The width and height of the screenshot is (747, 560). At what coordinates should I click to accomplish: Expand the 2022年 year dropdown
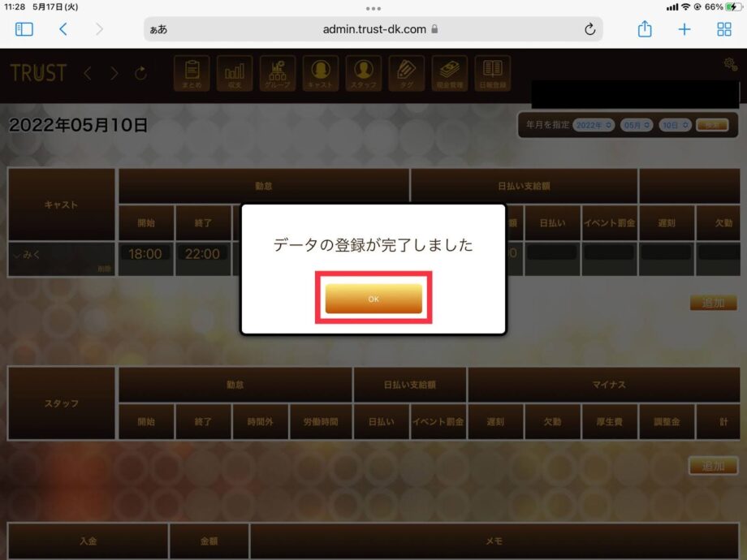click(594, 125)
